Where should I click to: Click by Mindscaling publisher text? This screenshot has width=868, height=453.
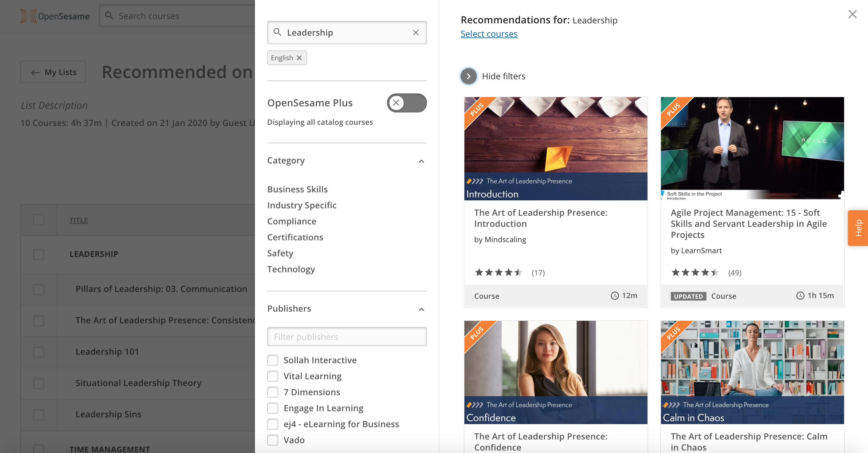point(500,239)
